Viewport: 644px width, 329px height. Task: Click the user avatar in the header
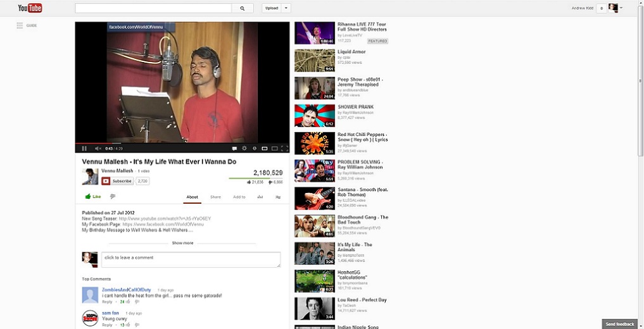coord(613,8)
